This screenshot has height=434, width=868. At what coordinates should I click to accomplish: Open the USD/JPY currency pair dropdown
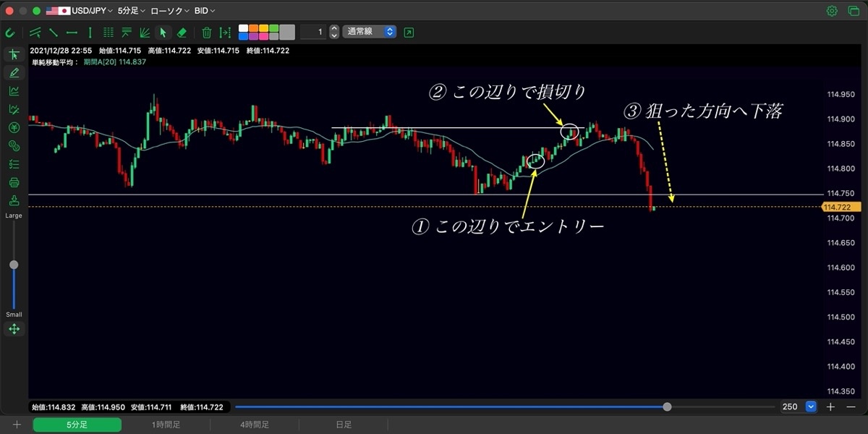pos(80,11)
